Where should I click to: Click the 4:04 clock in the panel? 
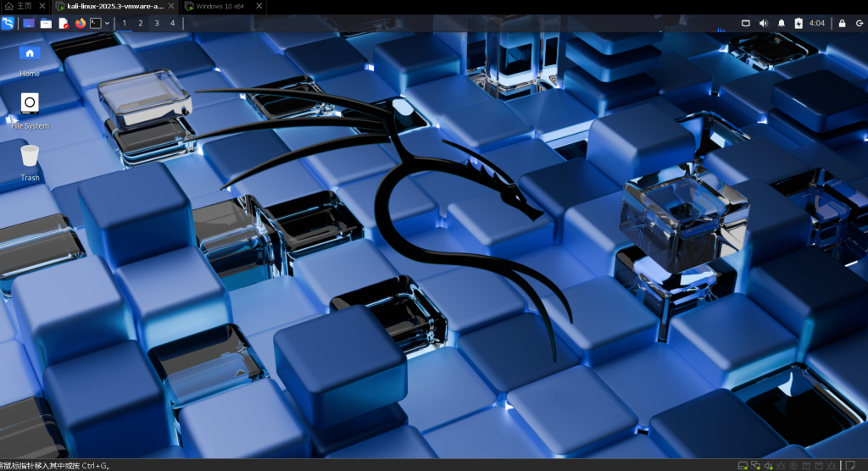[817, 23]
